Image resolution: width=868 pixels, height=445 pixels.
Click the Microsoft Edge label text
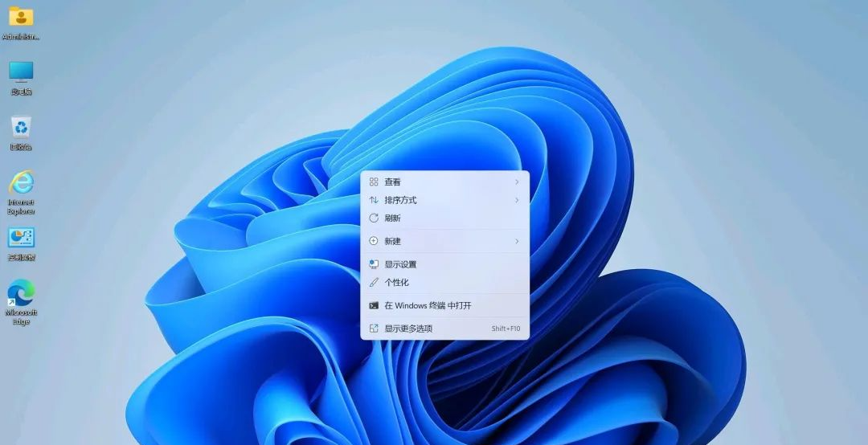click(x=21, y=317)
